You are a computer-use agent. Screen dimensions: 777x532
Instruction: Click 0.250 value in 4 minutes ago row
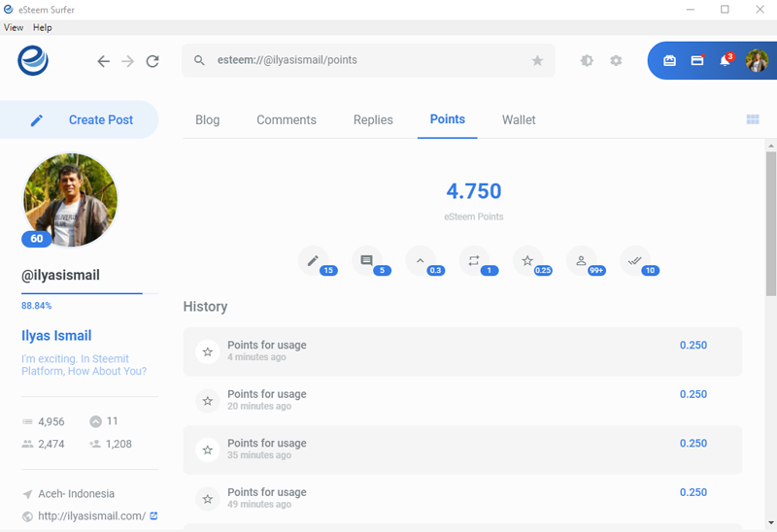pyautogui.click(x=693, y=346)
